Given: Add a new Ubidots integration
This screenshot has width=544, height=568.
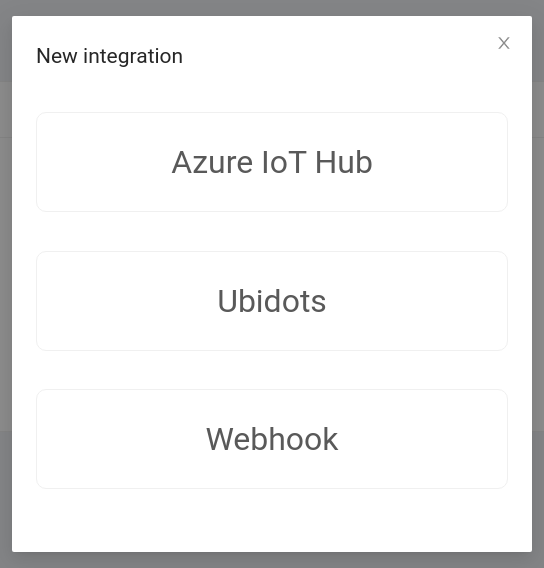Looking at the screenshot, I should click(x=272, y=301).
